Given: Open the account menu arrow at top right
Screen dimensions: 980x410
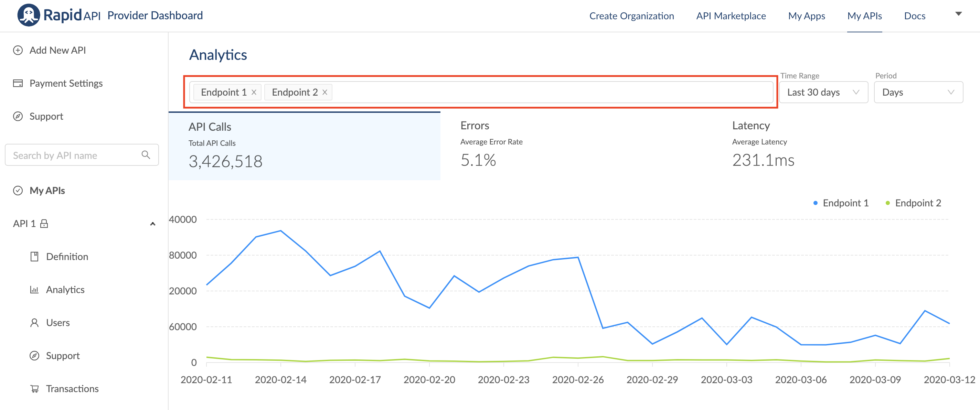Looking at the screenshot, I should pos(958,14).
